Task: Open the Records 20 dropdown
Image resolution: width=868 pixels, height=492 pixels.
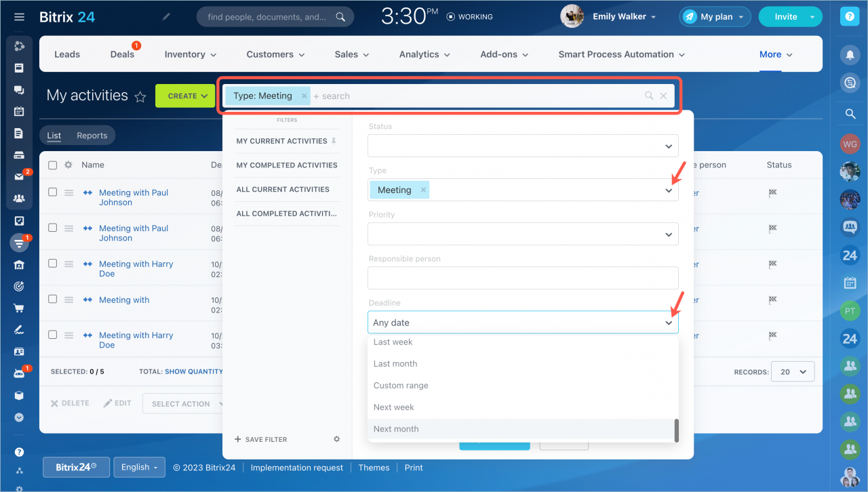Action: coord(793,372)
